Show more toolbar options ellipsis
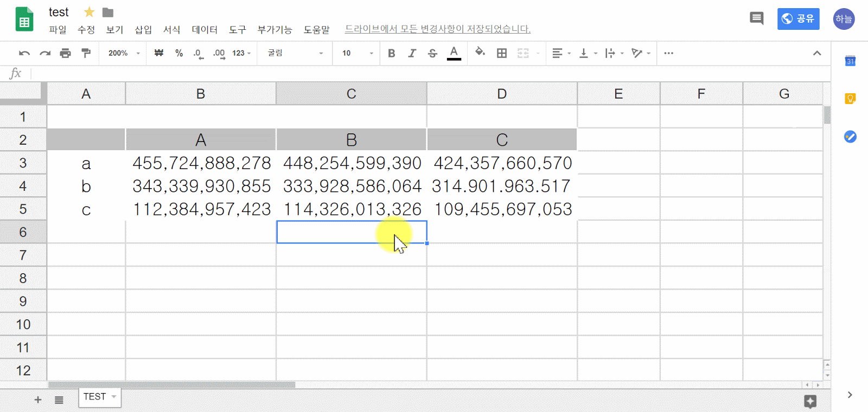 pos(668,53)
